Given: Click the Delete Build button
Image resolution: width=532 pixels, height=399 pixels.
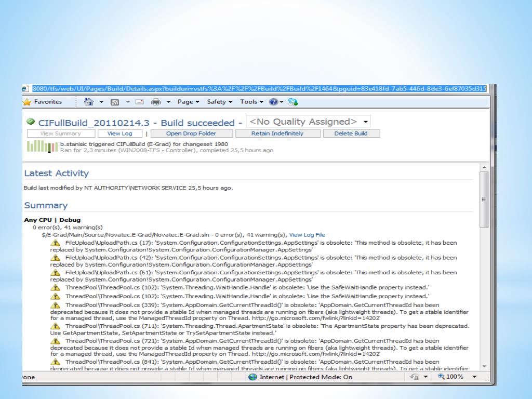Looking at the screenshot, I should click(351, 134).
